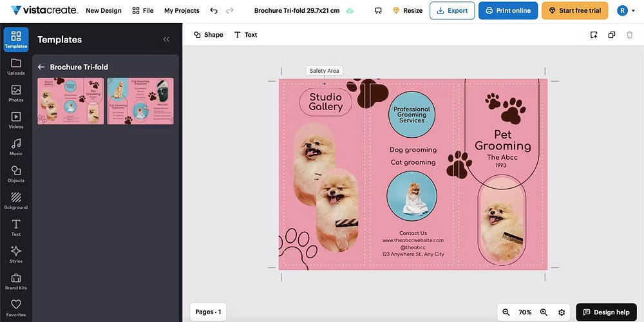
Task: Open the File menu
Action: [x=143, y=11]
